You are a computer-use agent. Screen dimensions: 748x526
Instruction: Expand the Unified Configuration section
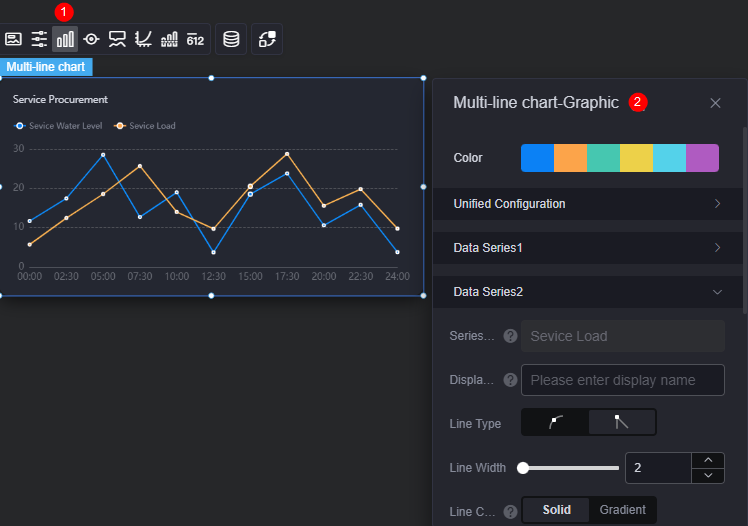588,204
